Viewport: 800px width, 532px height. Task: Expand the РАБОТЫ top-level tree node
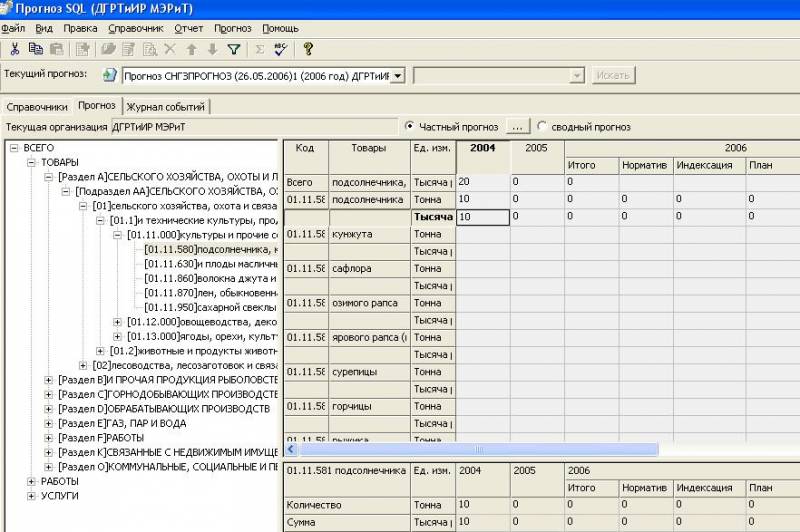32,481
